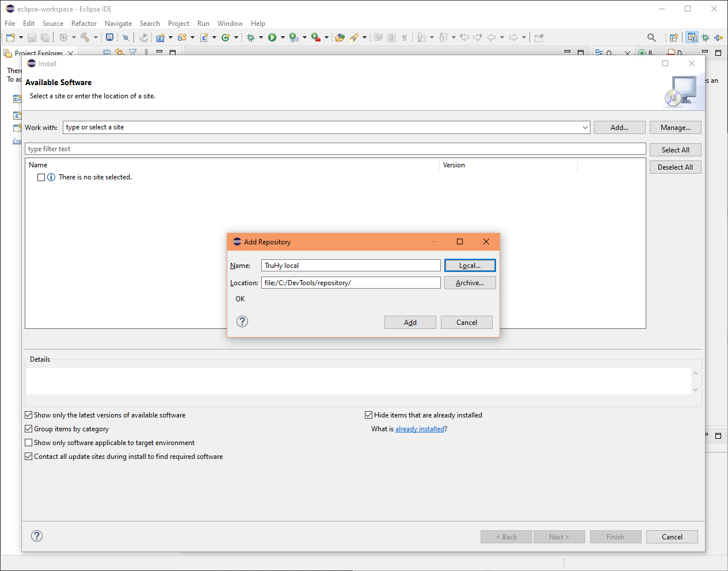Switch to the Project Explorer tab
The width and height of the screenshot is (728, 571).
(39, 52)
